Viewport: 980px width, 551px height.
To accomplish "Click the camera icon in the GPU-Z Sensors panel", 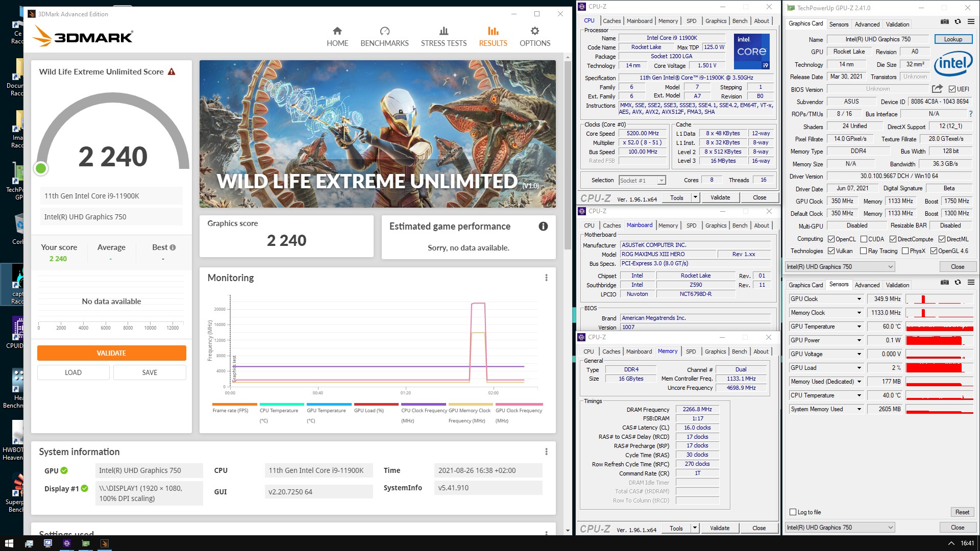I will [x=945, y=282].
